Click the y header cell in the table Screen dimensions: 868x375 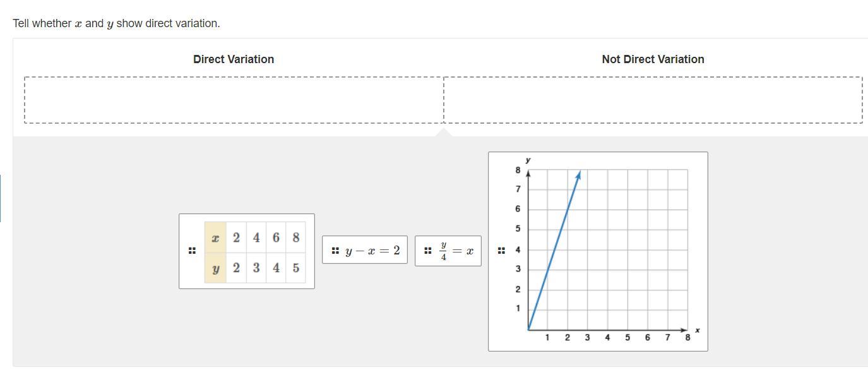pyautogui.click(x=215, y=268)
